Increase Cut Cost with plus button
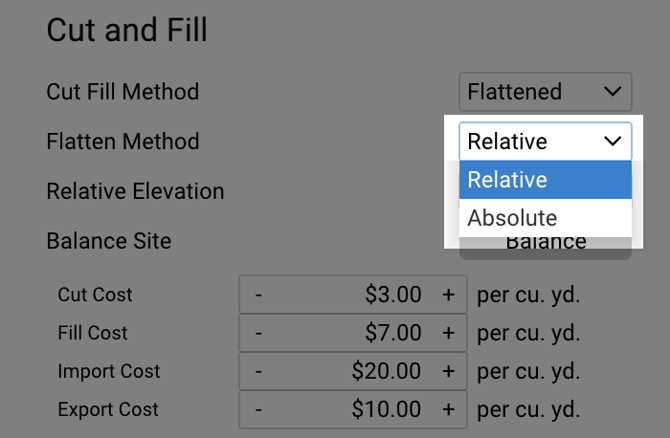Screen dimensions: 670x438 click(x=448, y=294)
